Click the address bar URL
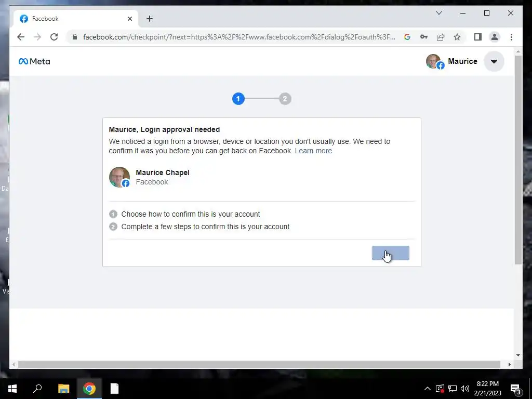 click(239, 37)
